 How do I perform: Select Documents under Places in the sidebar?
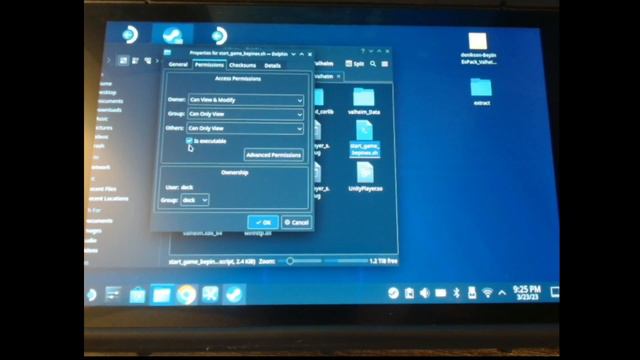tap(110, 101)
